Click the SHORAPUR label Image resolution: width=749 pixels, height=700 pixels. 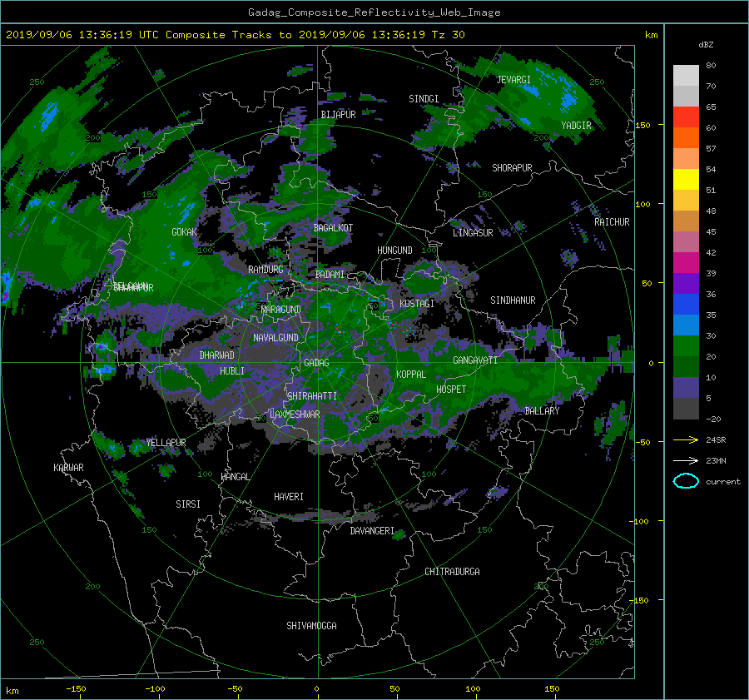512,168
